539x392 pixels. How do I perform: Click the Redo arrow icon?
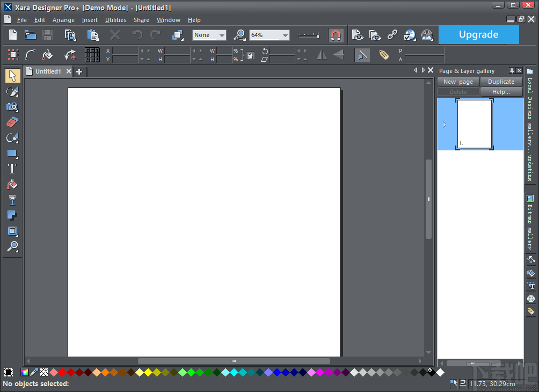click(155, 35)
